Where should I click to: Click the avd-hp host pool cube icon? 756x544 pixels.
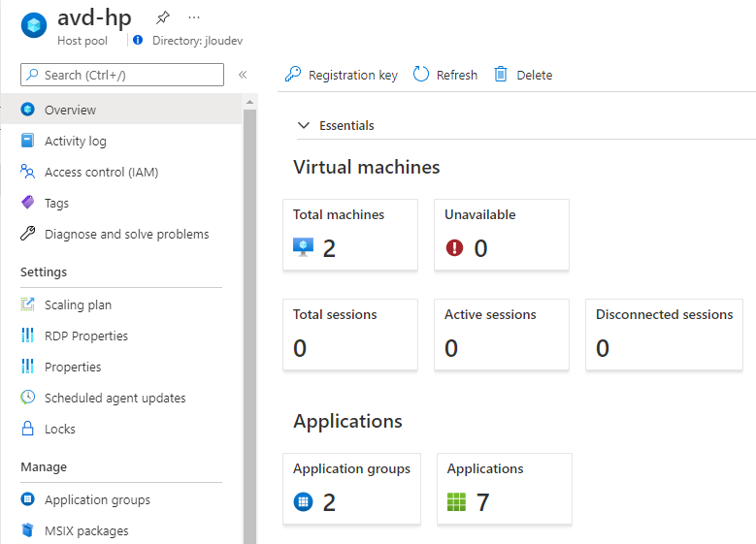(34, 24)
